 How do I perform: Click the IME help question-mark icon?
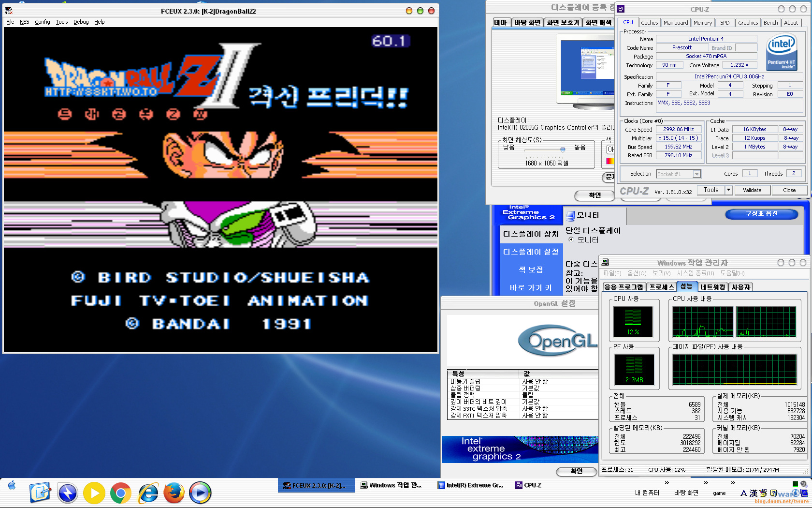pos(773,493)
